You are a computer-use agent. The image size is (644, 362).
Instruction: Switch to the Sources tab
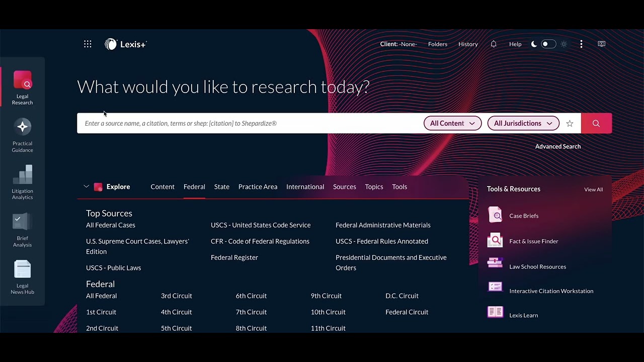pos(345,187)
